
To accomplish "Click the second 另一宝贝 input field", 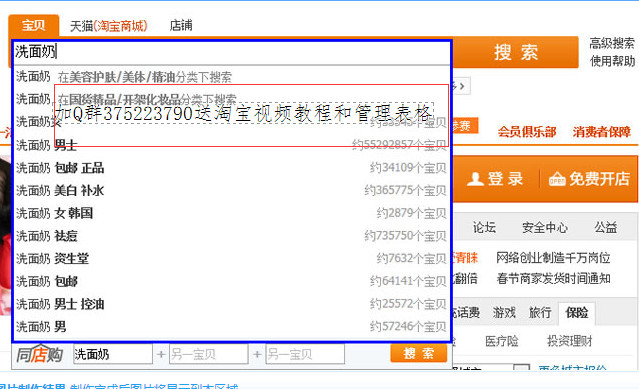I will coord(305,354).
